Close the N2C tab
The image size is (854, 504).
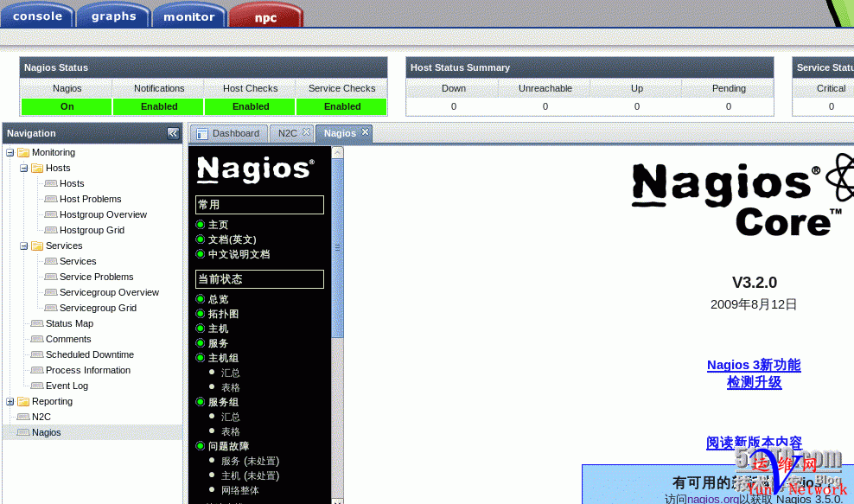click(x=306, y=132)
